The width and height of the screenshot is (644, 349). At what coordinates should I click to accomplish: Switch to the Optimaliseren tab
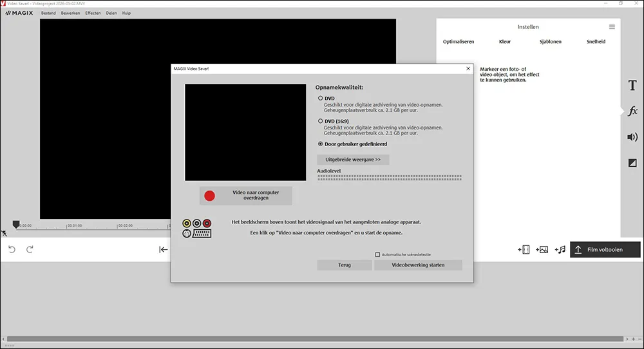pyautogui.click(x=459, y=41)
